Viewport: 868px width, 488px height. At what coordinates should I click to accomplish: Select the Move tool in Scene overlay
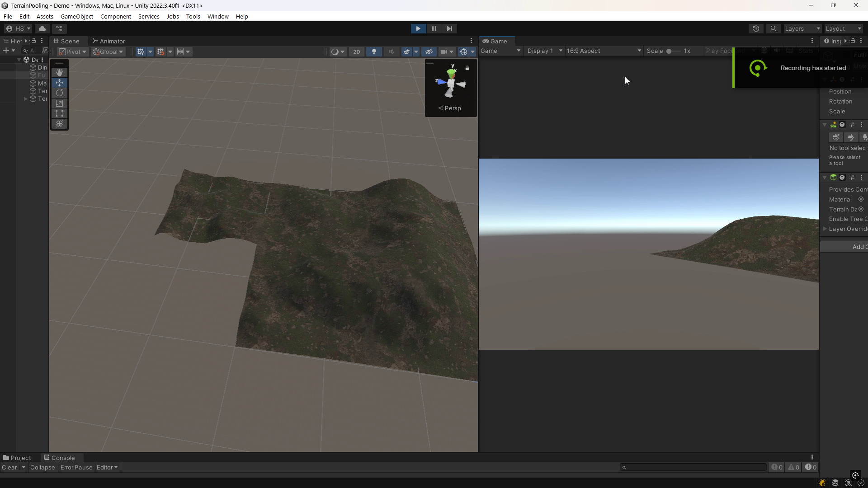coord(59,83)
